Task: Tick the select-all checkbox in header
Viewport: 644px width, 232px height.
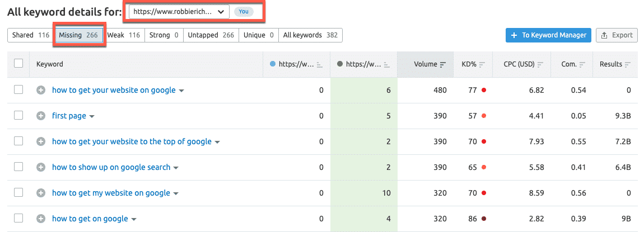Action: pos(18,64)
